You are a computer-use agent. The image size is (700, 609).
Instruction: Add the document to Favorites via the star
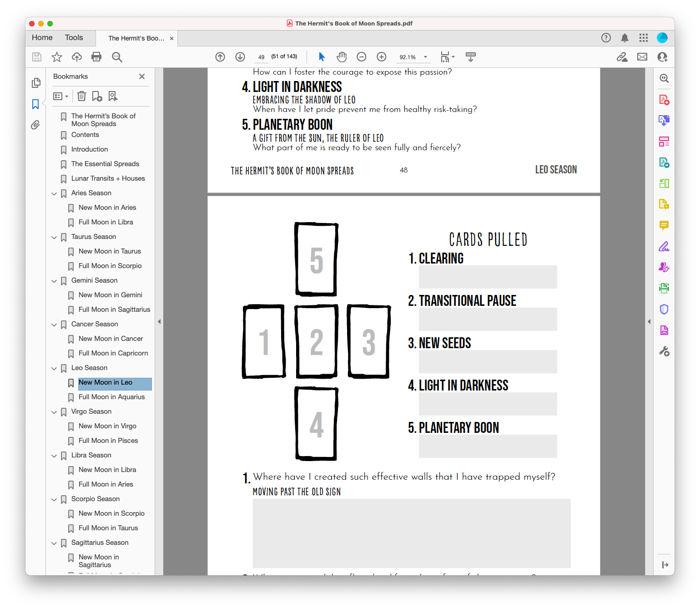(56, 56)
